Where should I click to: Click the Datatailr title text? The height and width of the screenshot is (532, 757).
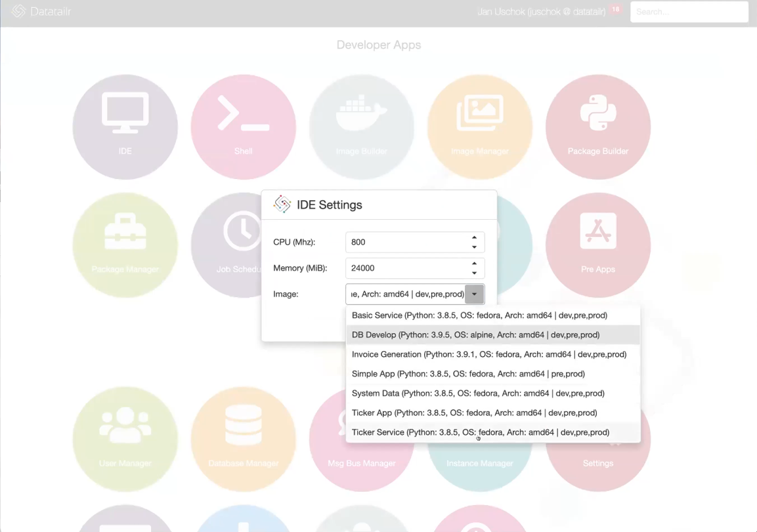51,11
